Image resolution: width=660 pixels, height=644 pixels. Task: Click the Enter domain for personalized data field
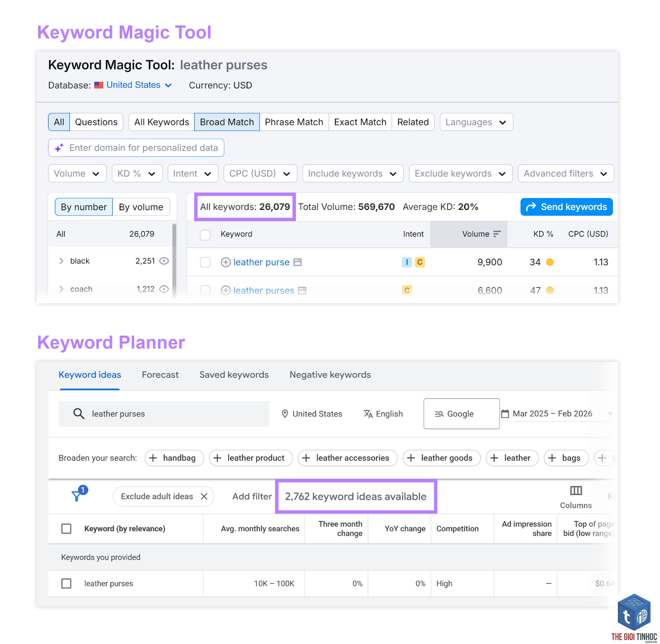coord(136,148)
